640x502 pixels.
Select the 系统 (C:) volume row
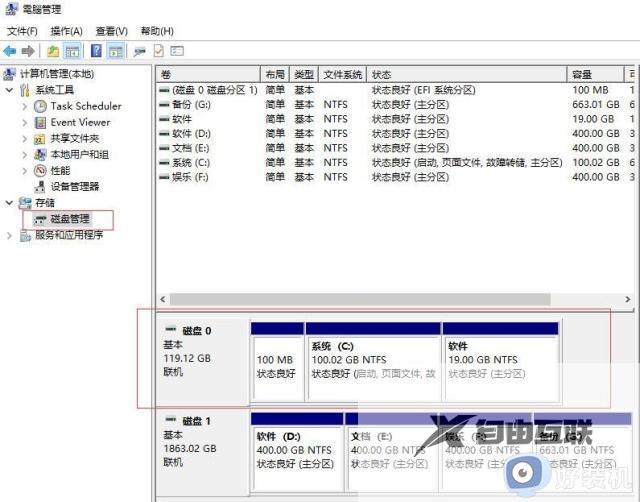coord(395,163)
